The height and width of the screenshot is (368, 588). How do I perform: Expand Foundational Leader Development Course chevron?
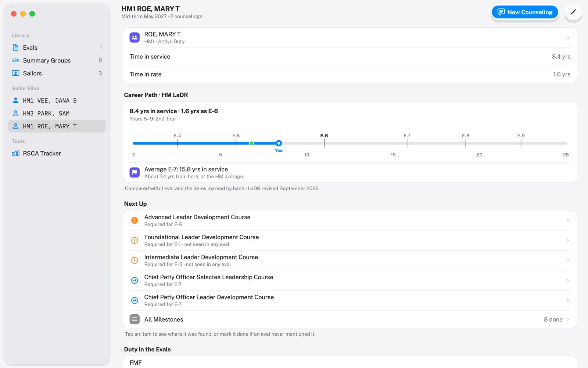pyautogui.click(x=568, y=241)
